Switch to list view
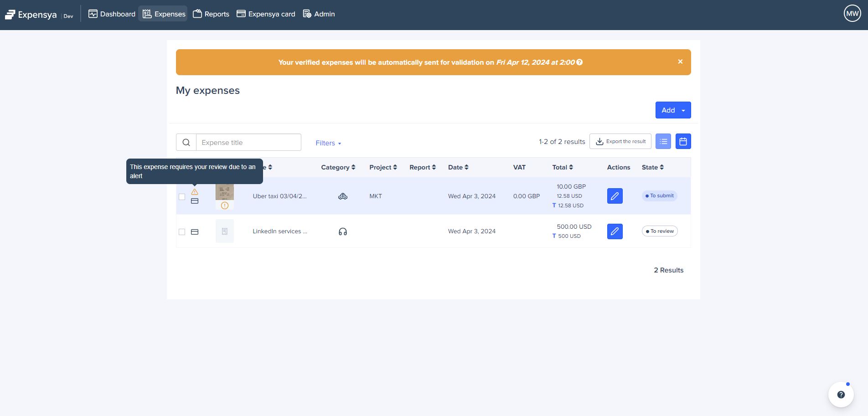 click(x=663, y=141)
